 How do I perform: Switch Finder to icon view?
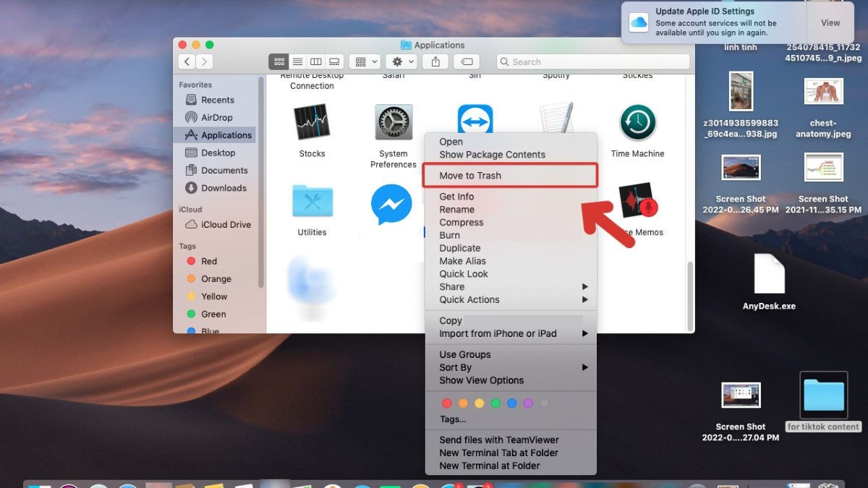tap(278, 62)
